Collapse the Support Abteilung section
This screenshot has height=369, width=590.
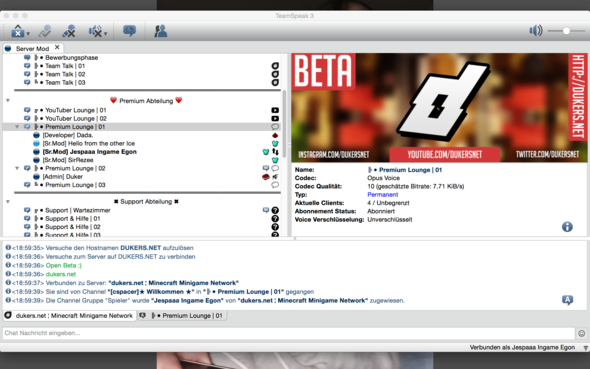click(8, 202)
